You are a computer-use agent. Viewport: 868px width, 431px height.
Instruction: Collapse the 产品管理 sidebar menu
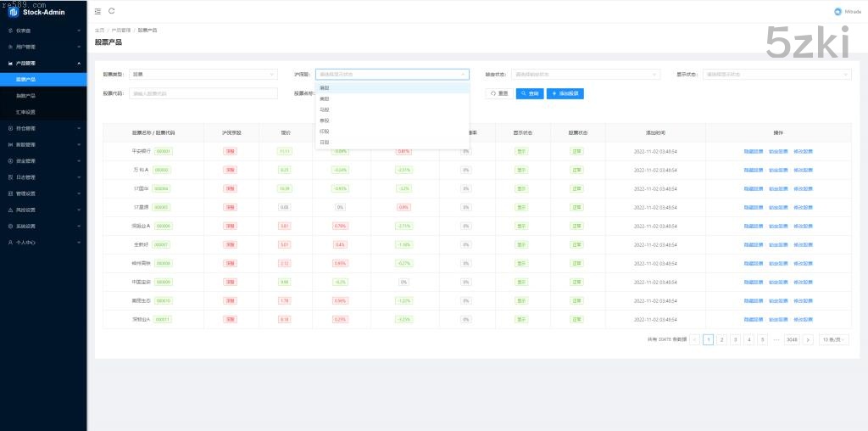[42, 63]
